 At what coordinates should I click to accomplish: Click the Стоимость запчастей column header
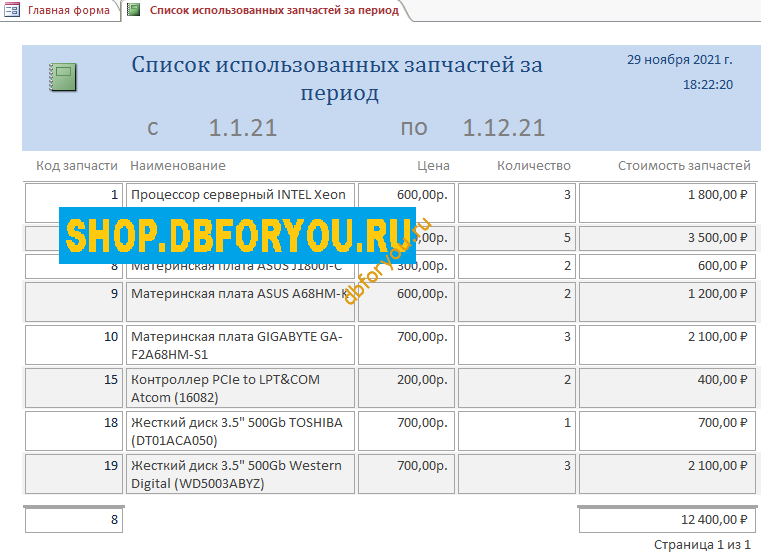[684, 166]
